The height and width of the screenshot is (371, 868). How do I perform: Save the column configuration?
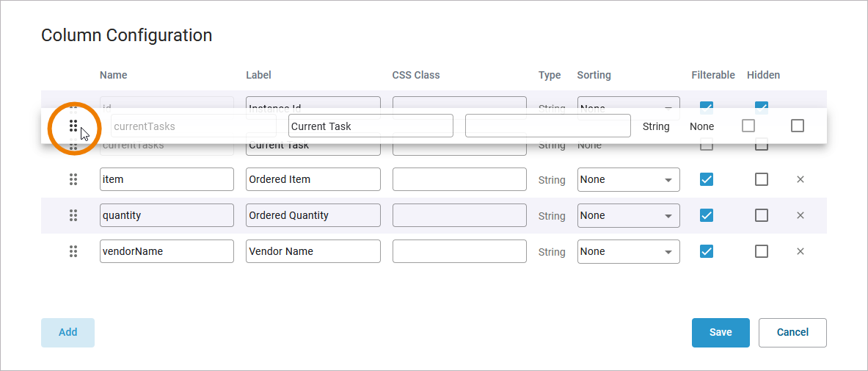click(x=721, y=332)
